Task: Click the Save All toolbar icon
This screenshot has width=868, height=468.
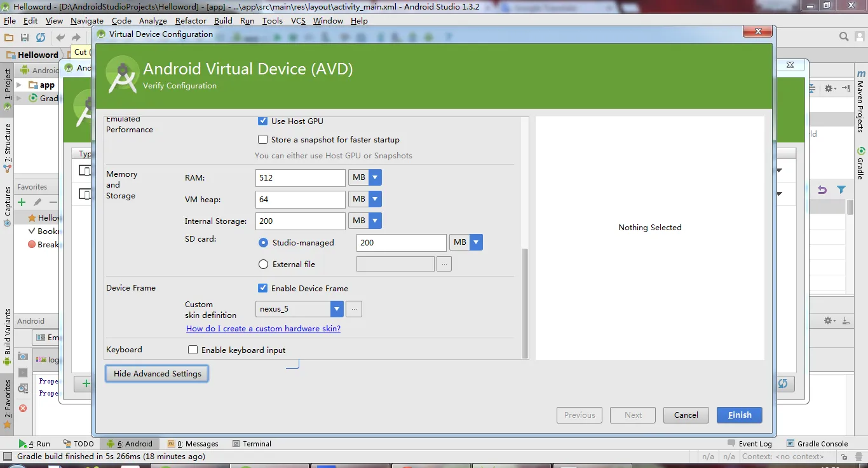Action: (25, 38)
